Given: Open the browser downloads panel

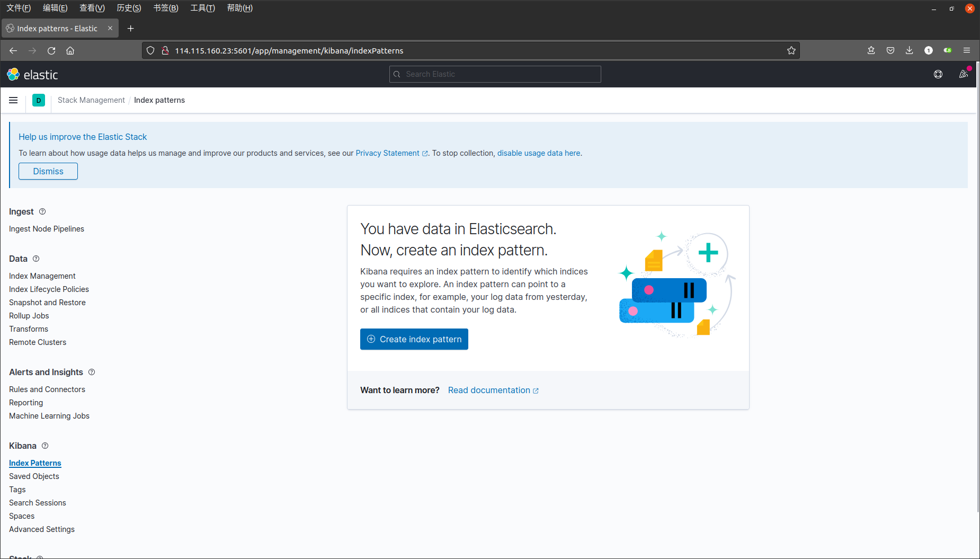Looking at the screenshot, I should coord(910,50).
